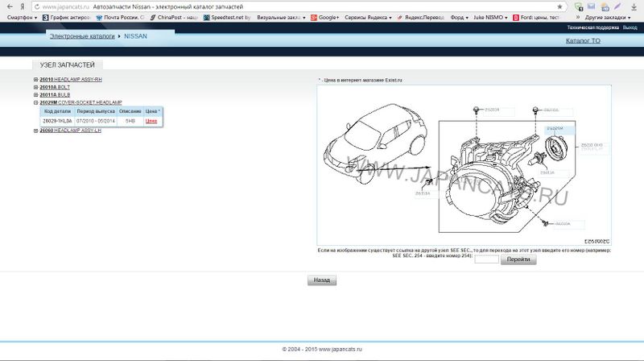The image size is (644, 361).
Task: Open the weather/traffic extension icon
Action: coord(605,6)
